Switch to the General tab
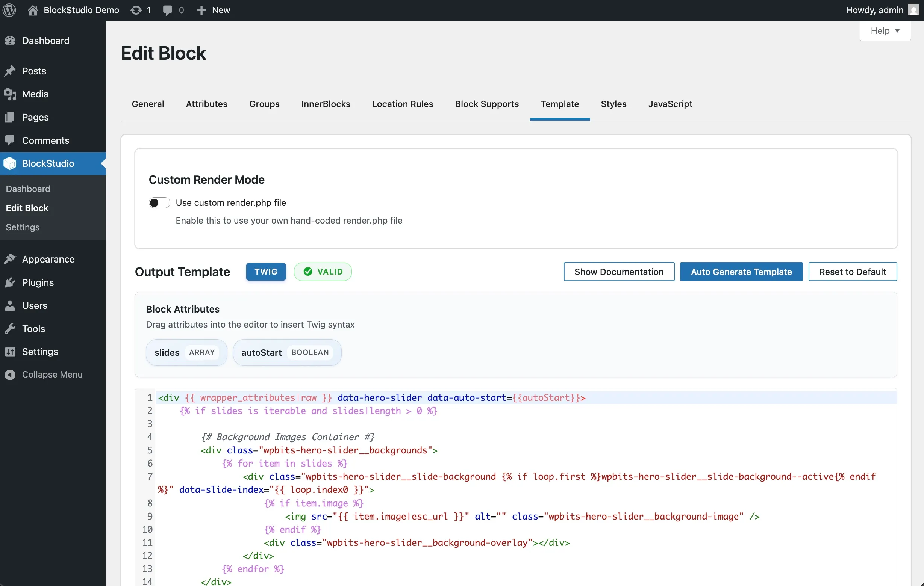924x586 pixels. [148, 104]
